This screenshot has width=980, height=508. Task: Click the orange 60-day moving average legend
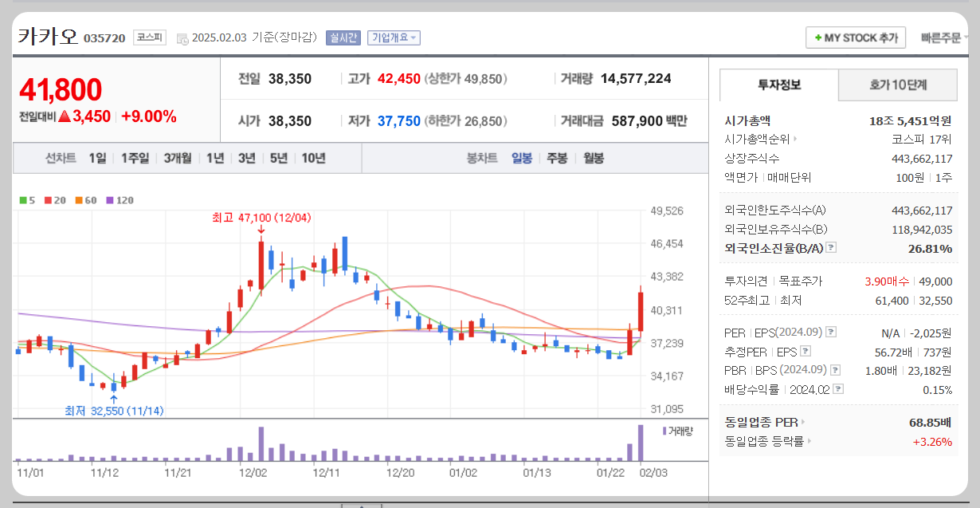[x=85, y=200]
